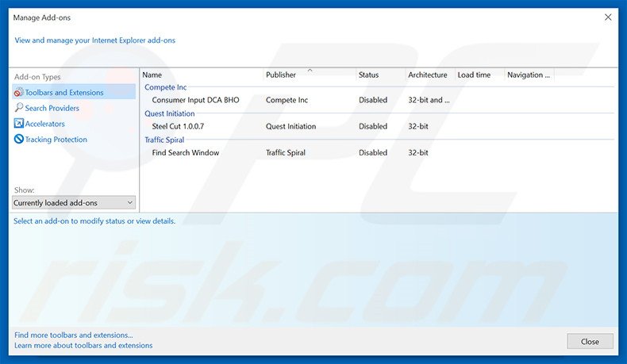The height and width of the screenshot is (364, 627).
Task: Click Traffic Spiral publisher cell
Action: pyautogui.click(x=286, y=152)
